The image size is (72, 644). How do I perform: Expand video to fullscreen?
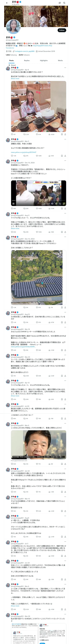[x=64, y=204]
